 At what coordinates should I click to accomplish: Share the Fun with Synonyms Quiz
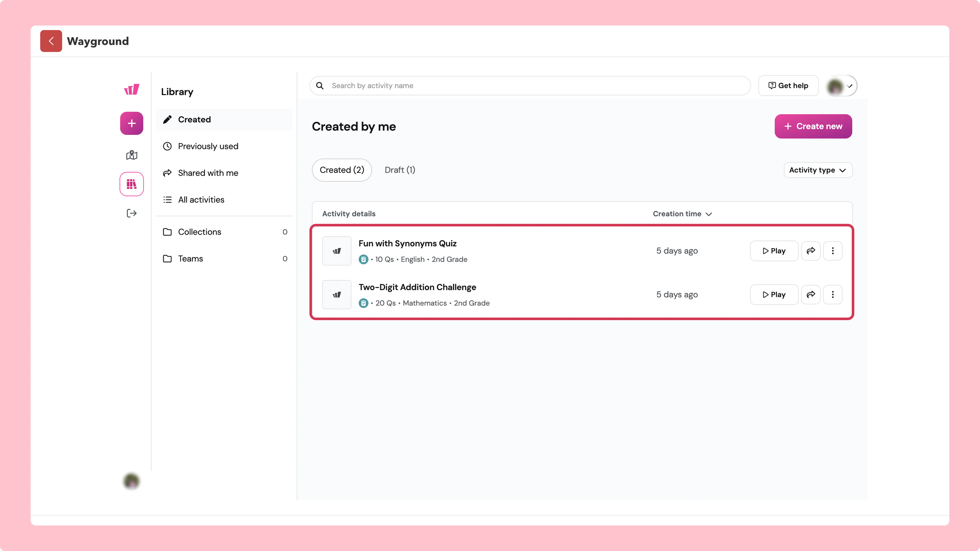pyautogui.click(x=811, y=251)
